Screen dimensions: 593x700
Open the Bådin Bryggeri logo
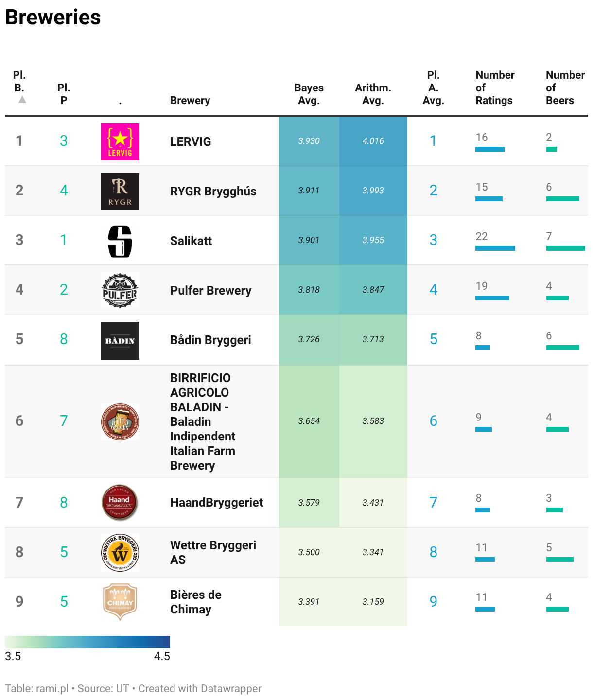[x=120, y=341]
